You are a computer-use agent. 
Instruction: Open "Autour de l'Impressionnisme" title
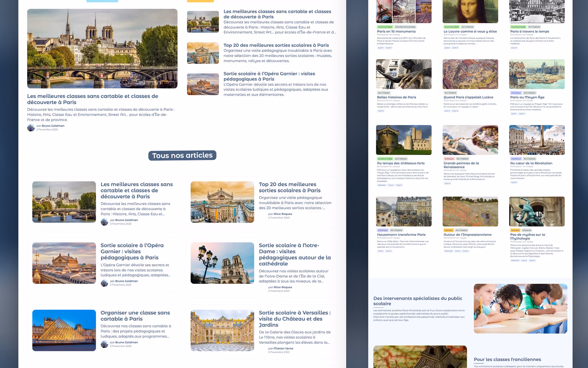467,235
